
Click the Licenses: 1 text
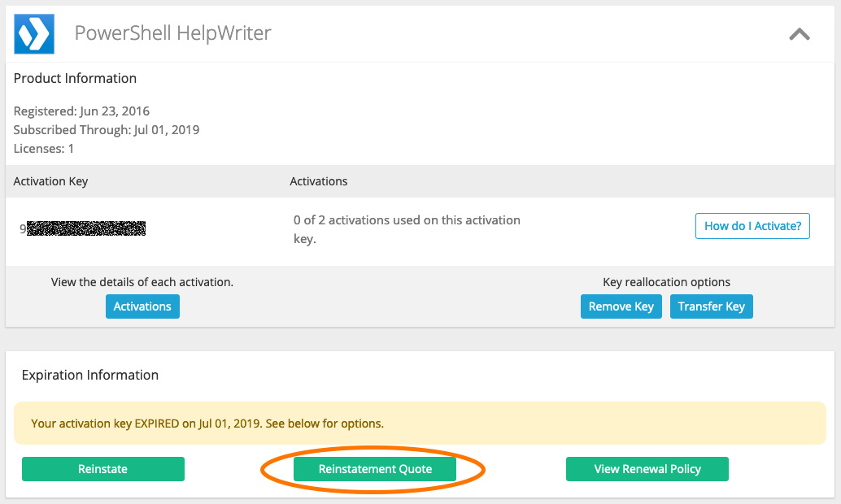43,149
